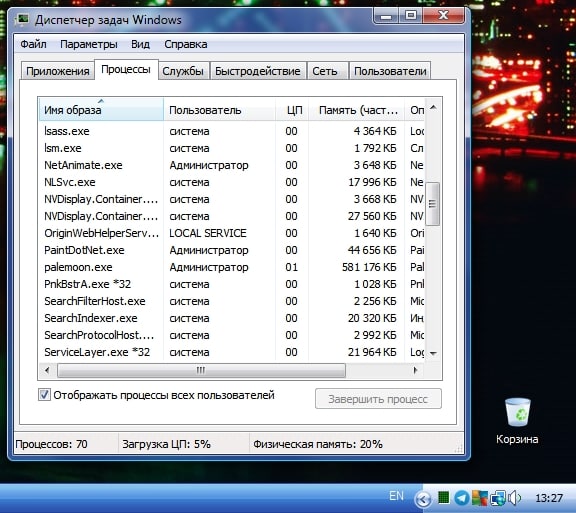Click the Task Manager title bar icon
Image resolution: width=576 pixels, height=513 pixels.
coord(23,19)
